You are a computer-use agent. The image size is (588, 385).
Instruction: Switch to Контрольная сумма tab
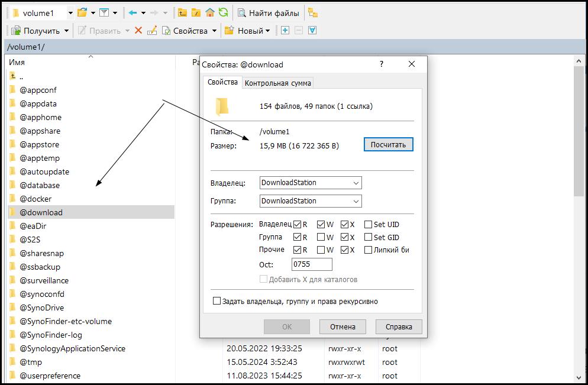(x=277, y=83)
